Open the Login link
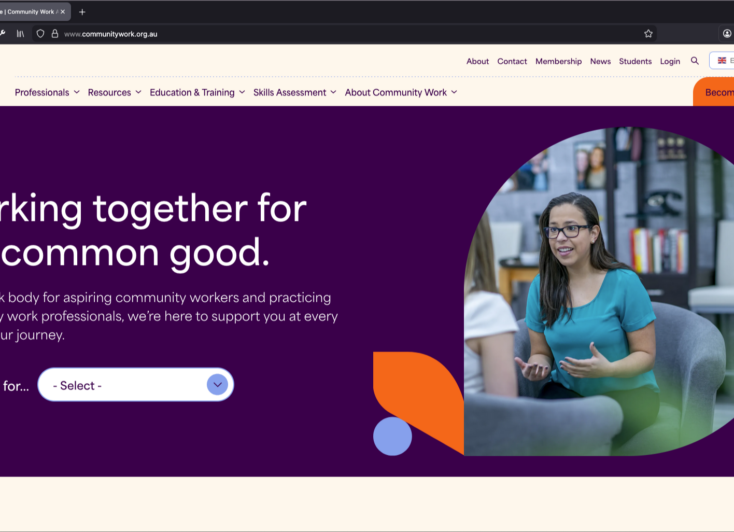The image size is (734, 532). tap(670, 61)
